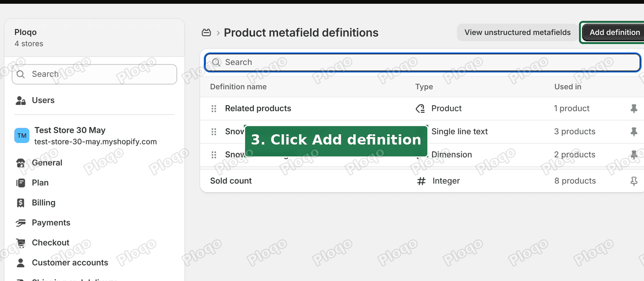
Task: Click the Ploqo organization name
Action: click(x=25, y=32)
